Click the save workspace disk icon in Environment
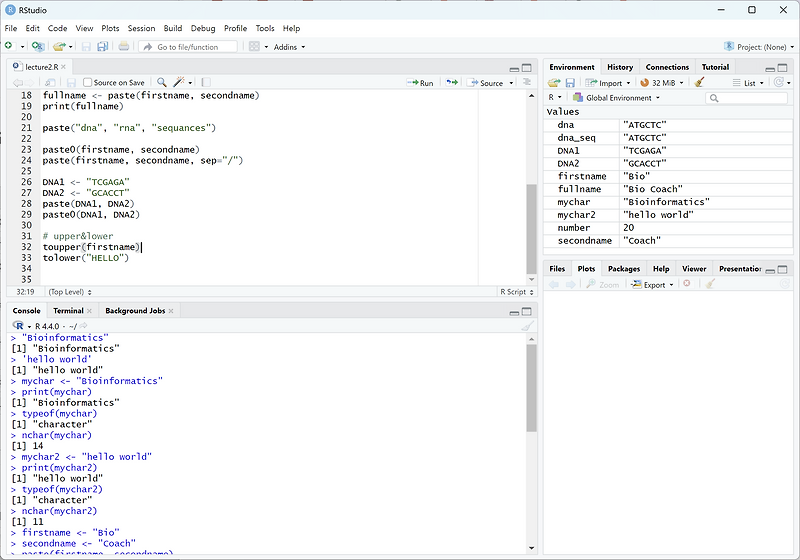 click(x=570, y=83)
